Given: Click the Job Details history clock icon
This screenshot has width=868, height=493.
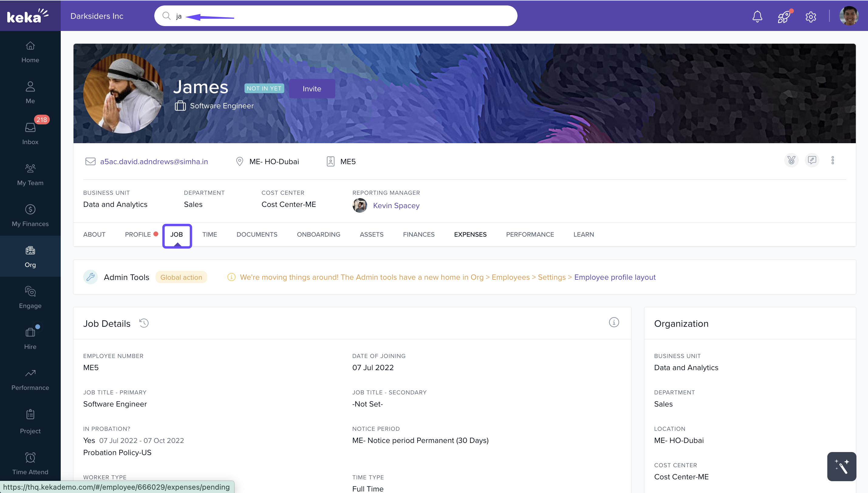Looking at the screenshot, I should [x=144, y=323].
